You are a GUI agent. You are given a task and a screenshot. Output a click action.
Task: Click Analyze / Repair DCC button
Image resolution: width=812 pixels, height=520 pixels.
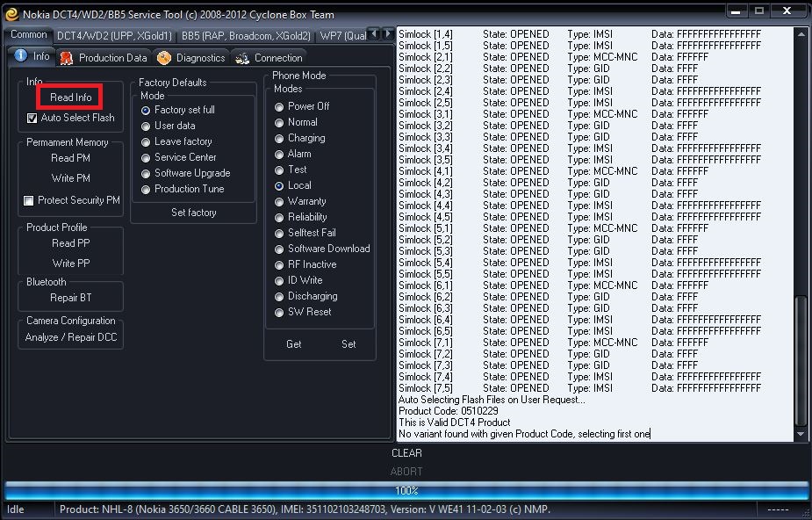tap(70, 337)
